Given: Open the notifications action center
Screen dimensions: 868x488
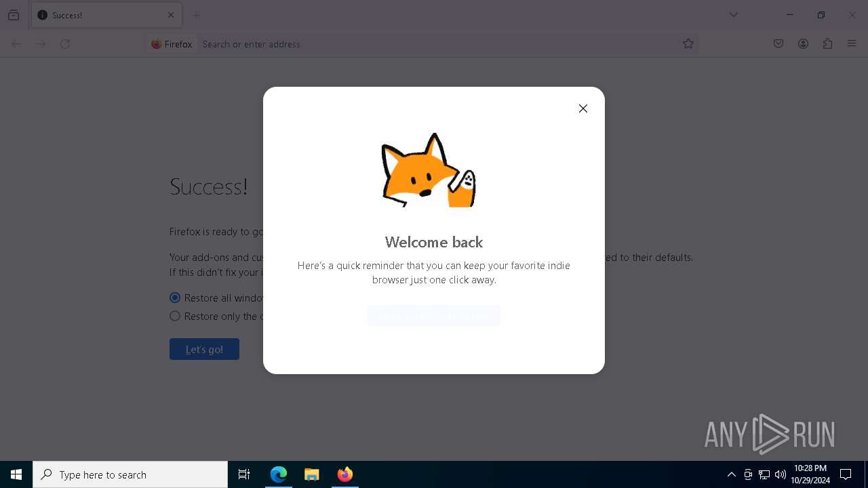Looking at the screenshot, I should pyautogui.click(x=846, y=474).
